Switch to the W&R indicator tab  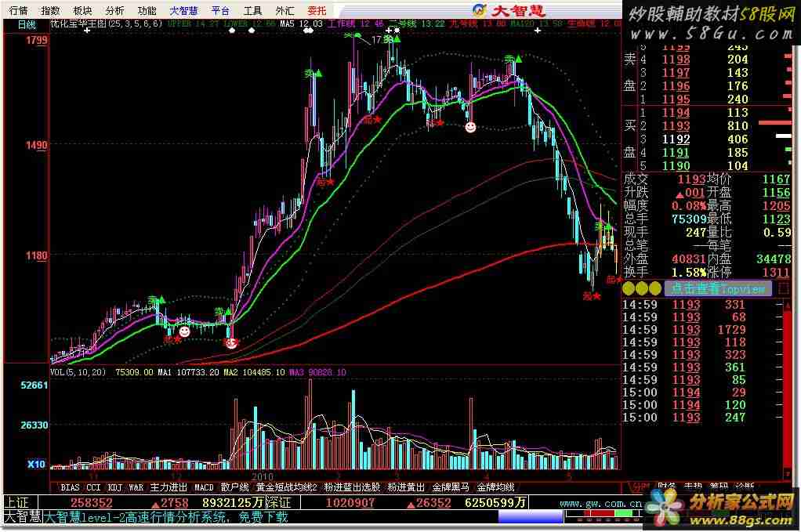136,487
